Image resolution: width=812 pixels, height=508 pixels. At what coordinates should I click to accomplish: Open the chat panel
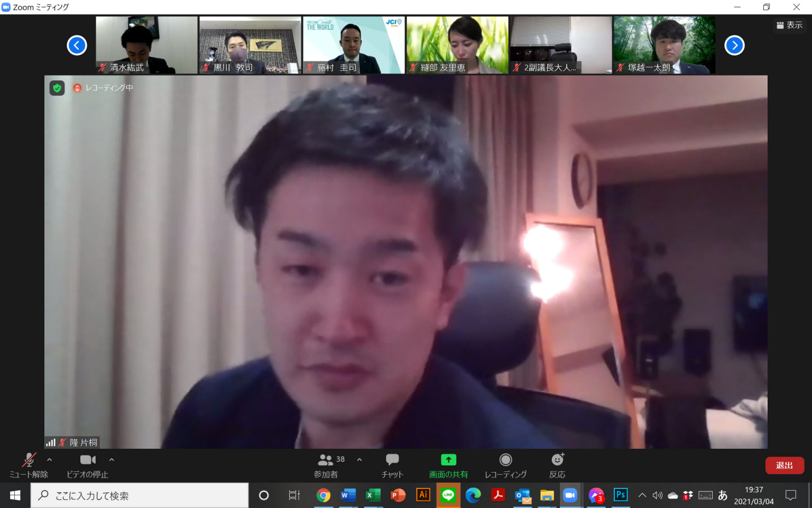[392, 465]
